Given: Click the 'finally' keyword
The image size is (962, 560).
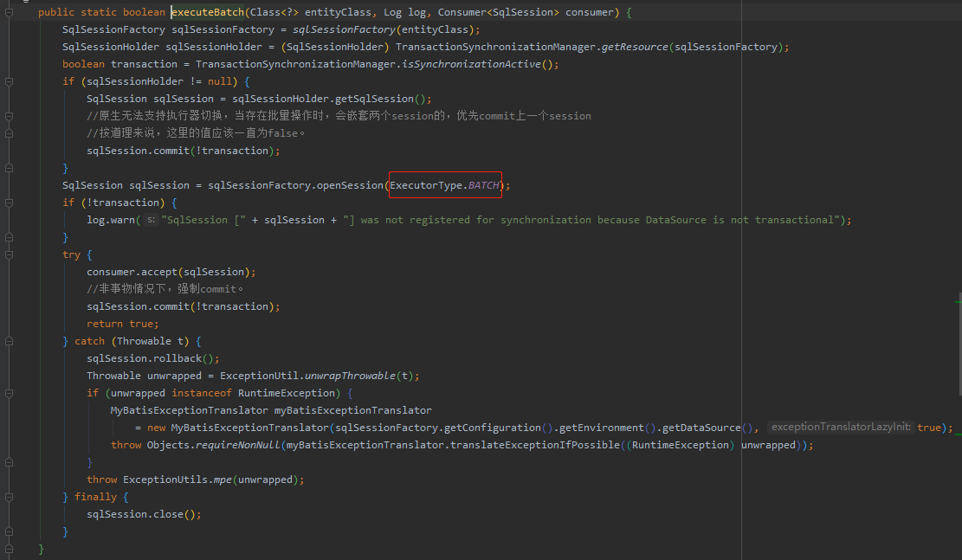Looking at the screenshot, I should coord(96,497).
